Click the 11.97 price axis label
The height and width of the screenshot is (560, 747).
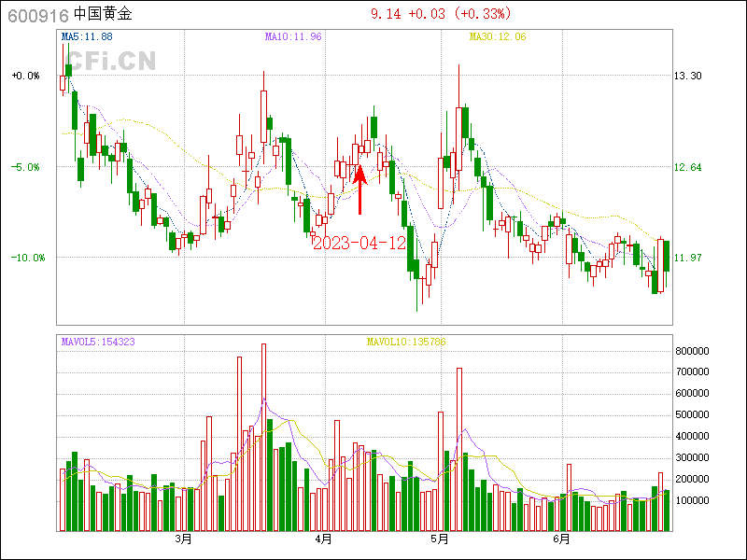(x=688, y=258)
